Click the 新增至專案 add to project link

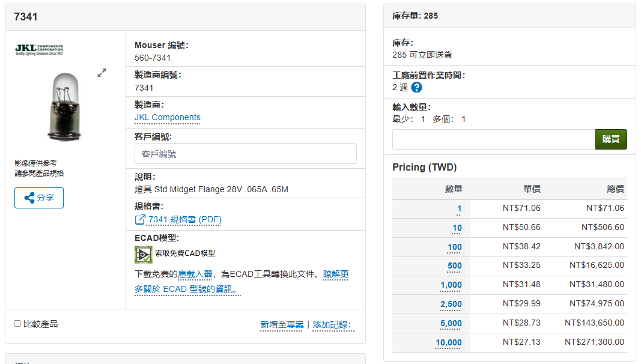282,325
